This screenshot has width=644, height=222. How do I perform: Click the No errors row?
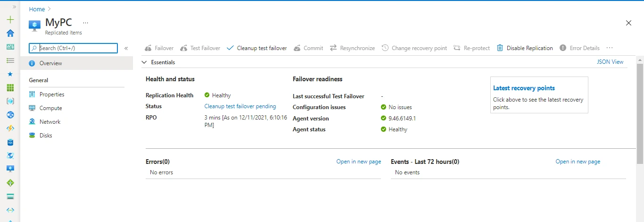[263, 172]
